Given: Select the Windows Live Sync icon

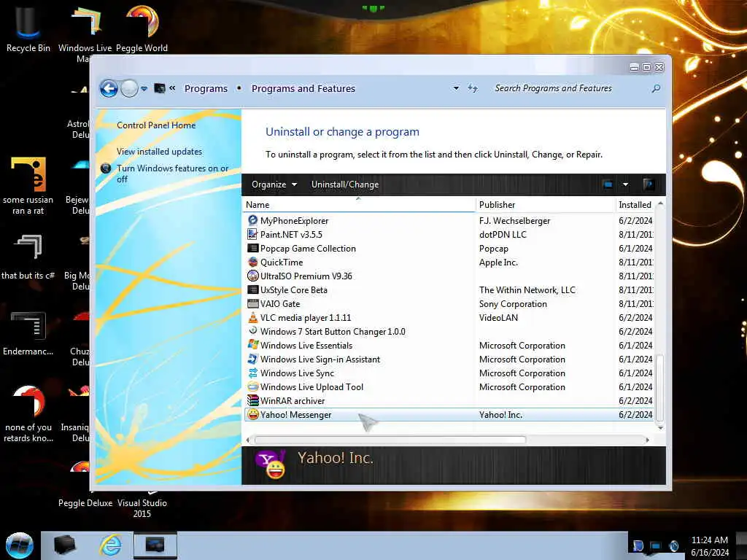Looking at the screenshot, I should pos(253,373).
